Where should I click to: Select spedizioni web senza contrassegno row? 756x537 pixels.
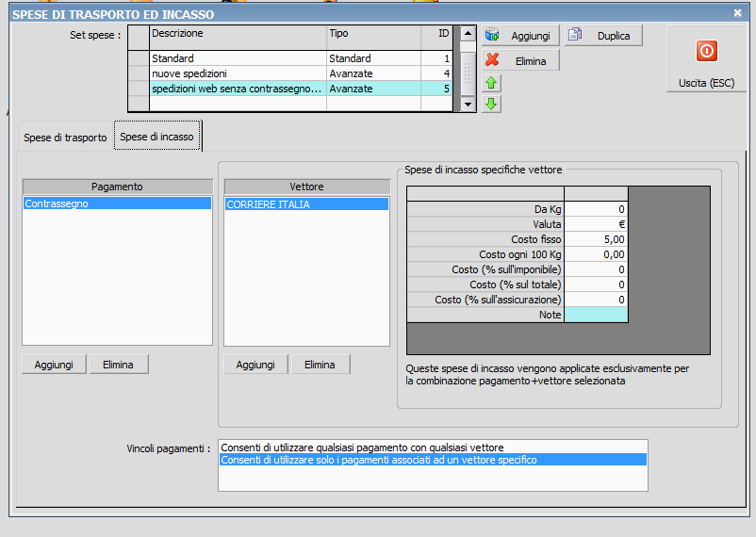pos(290,89)
